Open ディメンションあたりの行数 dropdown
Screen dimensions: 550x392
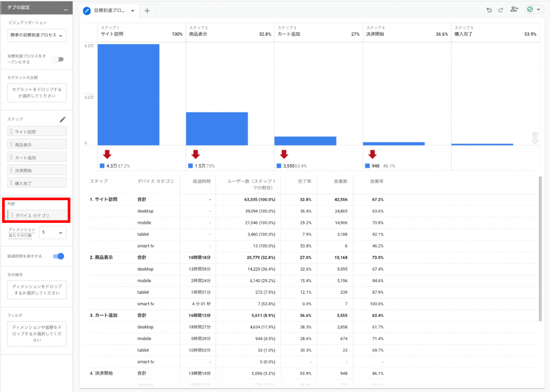coord(53,232)
